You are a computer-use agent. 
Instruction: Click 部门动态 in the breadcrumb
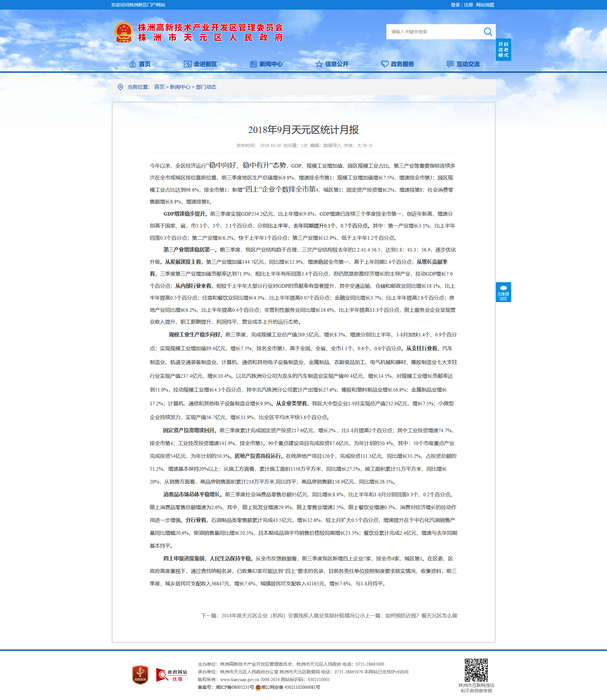click(x=206, y=87)
